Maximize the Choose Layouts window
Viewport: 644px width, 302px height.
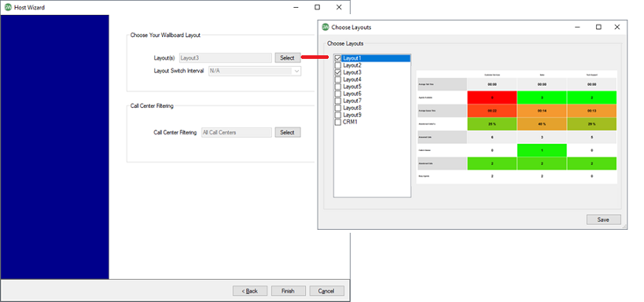click(598, 27)
